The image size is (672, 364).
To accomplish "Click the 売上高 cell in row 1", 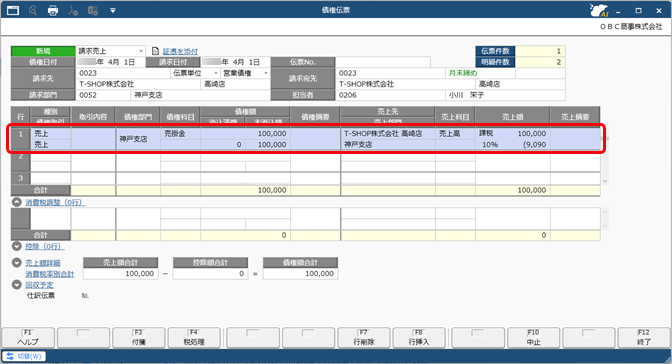I will pos(455,134).
